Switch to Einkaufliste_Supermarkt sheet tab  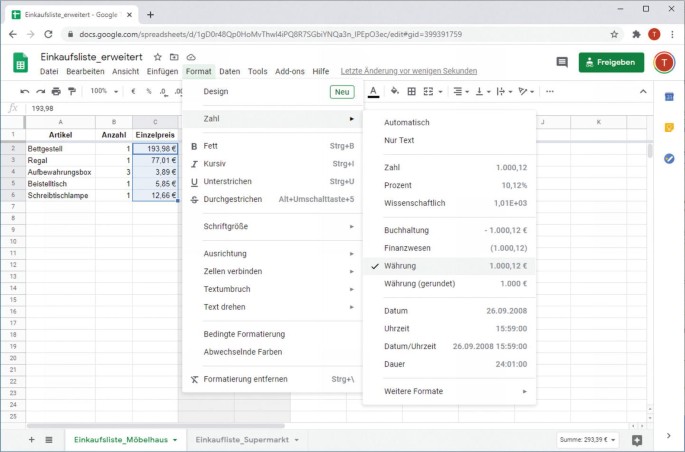pyautogui.click(x=242, y=439)
